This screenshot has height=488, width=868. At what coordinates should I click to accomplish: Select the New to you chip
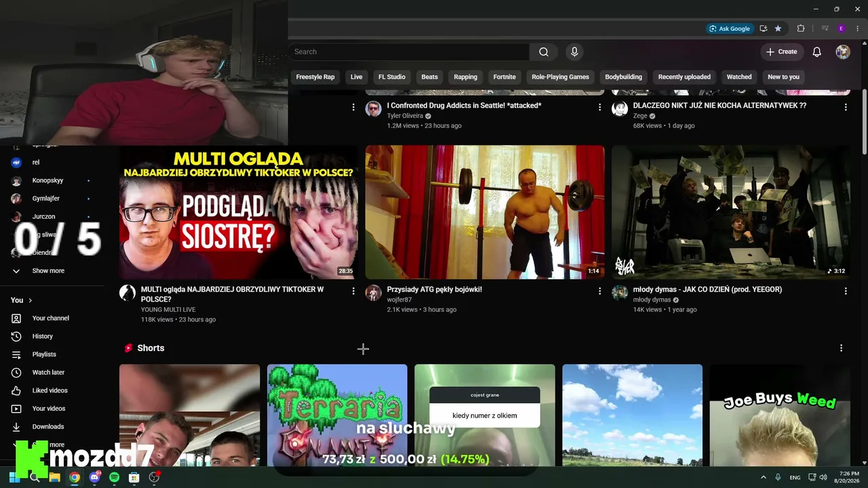783,77
